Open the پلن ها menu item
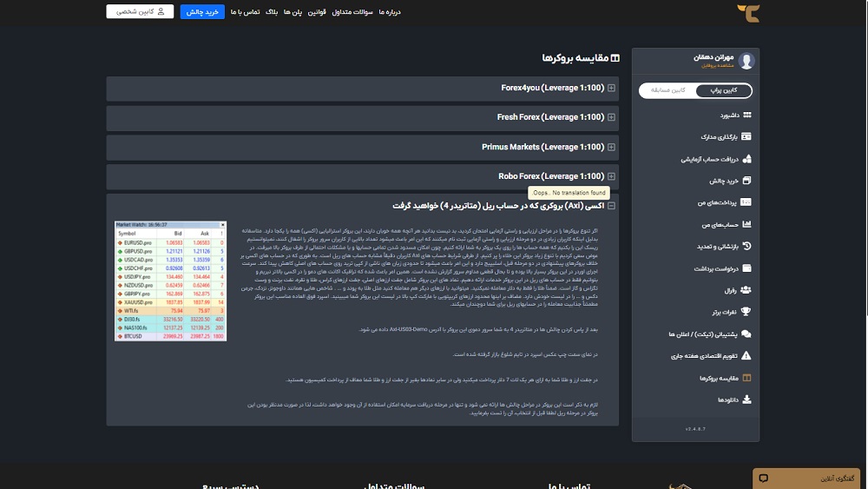Image resolution: width=868 pixels, height=489 pixels. (293, 12)
